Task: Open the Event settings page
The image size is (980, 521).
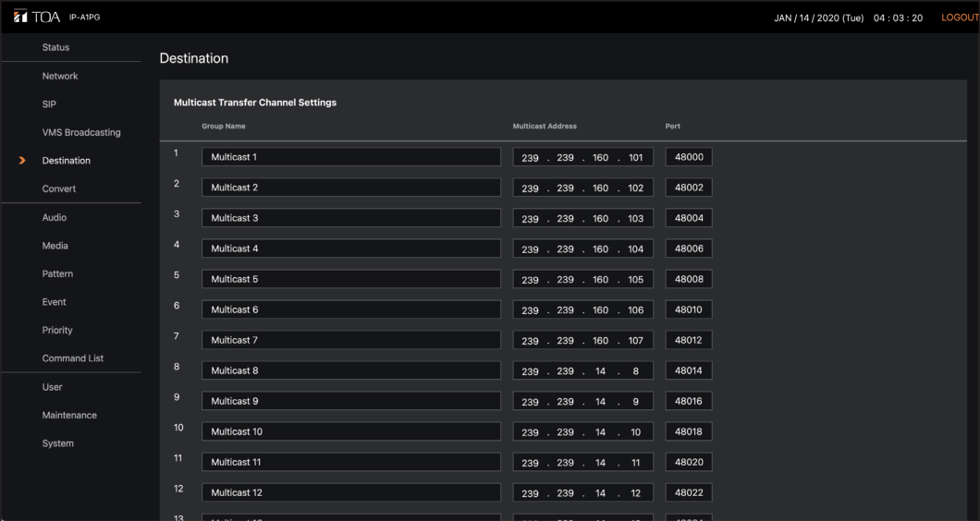Action: 55,302
